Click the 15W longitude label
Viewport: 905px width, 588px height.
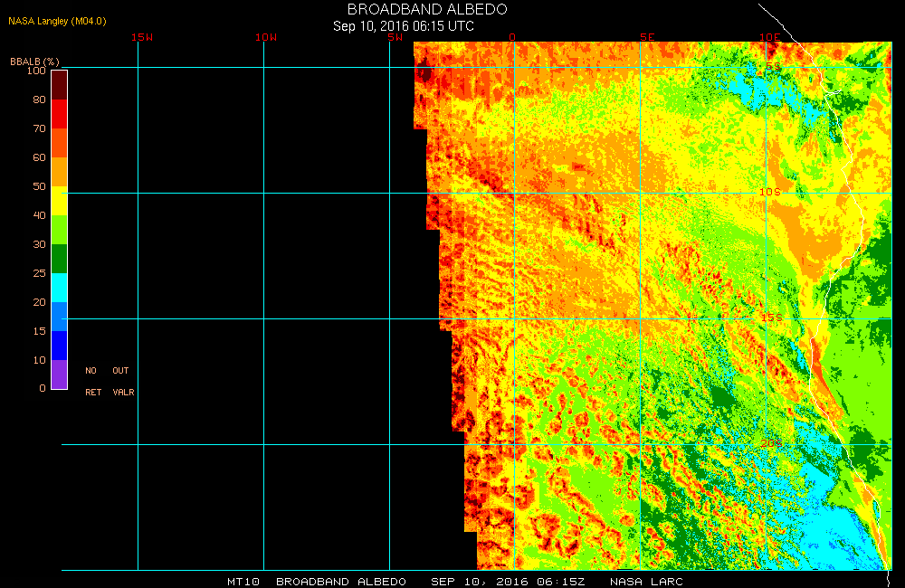pyautogui.click(x=142, y=37)
